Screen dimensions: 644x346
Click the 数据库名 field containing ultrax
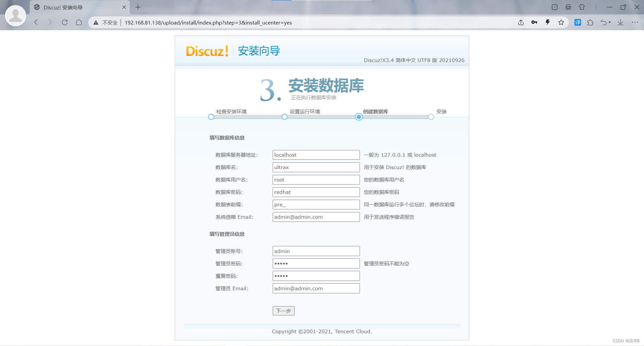coord(316,167)
